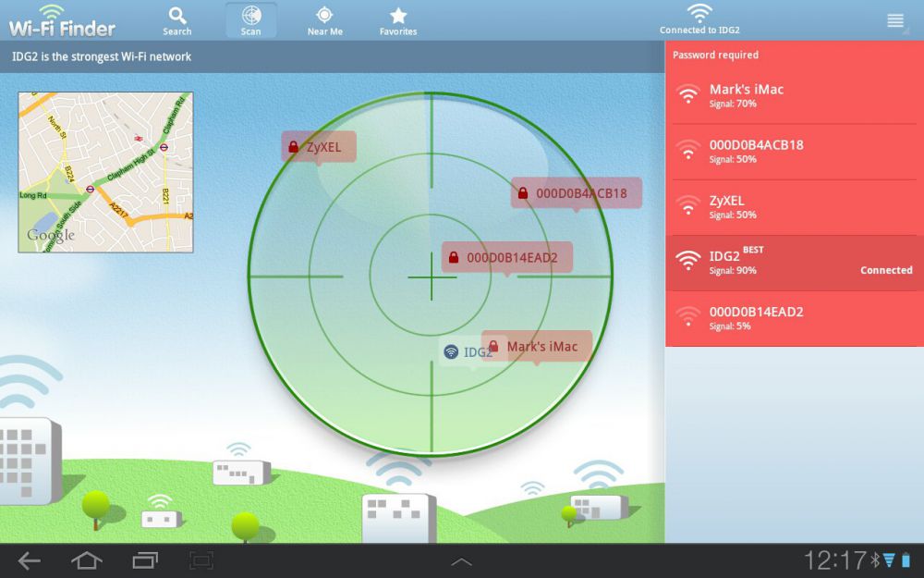The image size is (924, 578).
Task: Open the Google map thumbnail
Action: coord(105,172)
